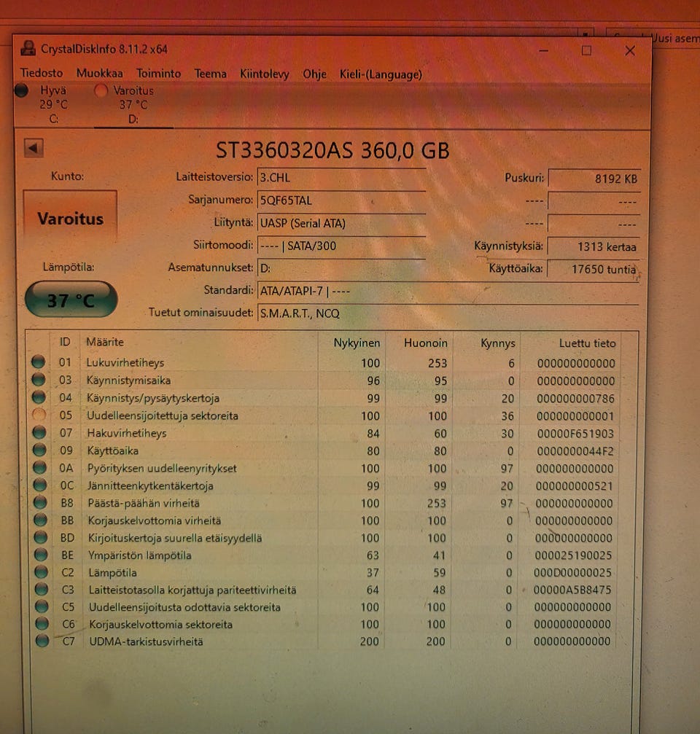Open the Ohje help menu
The width and height of the screenshot is (700, 734).
pyautogui.click(x=314, y=74)
